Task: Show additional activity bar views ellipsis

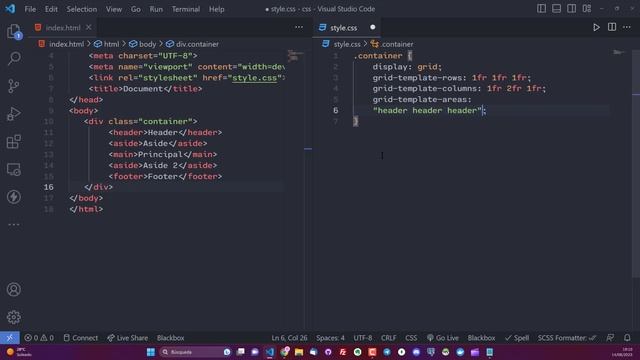Action: (13, 224)
